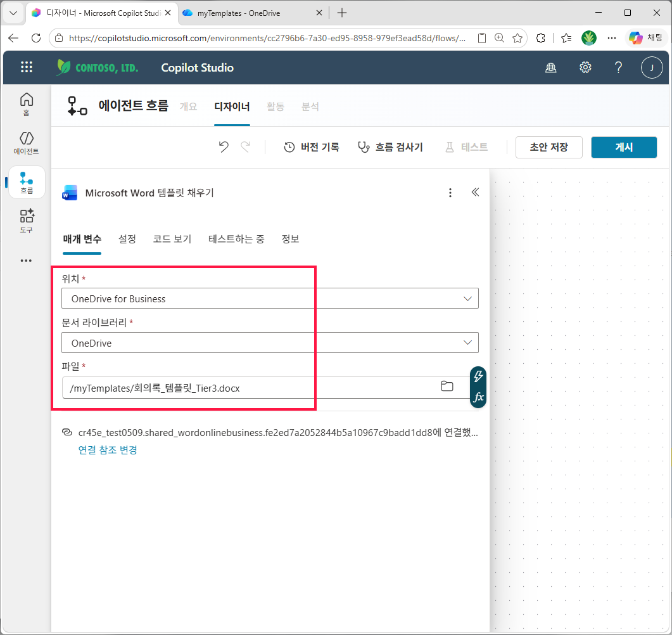672x635 pixels.
Task: Open version history (버전 기록)
Action: 312,147
